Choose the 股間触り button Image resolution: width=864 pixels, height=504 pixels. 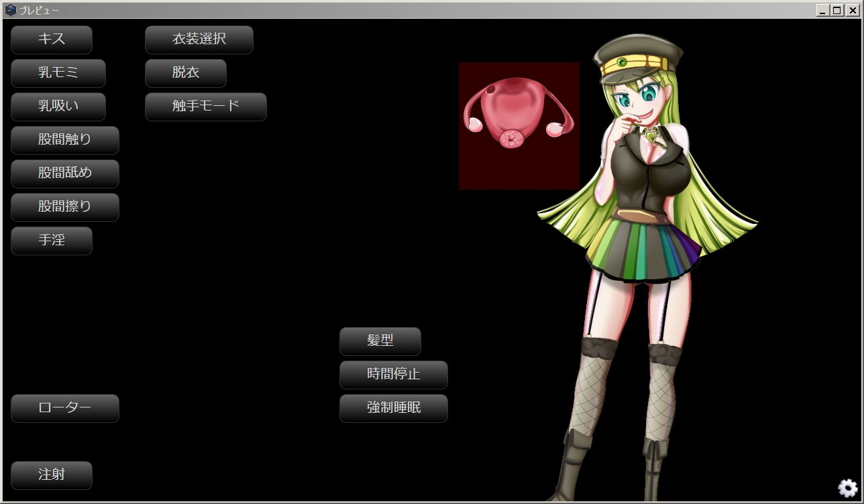(65, 140)
